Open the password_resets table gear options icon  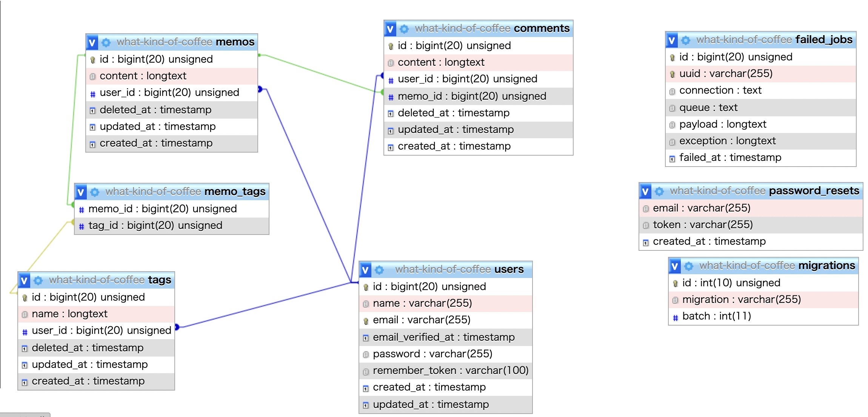[659, 191]
